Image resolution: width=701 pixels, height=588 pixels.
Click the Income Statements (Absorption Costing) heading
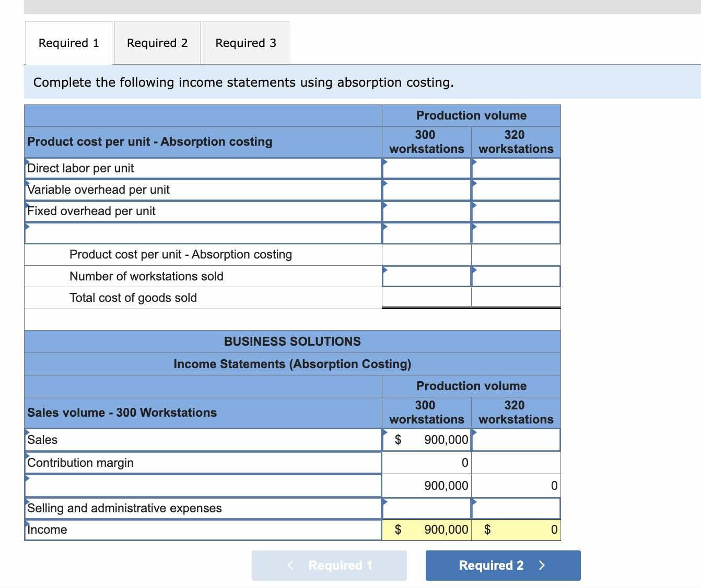tap(293, 364)
